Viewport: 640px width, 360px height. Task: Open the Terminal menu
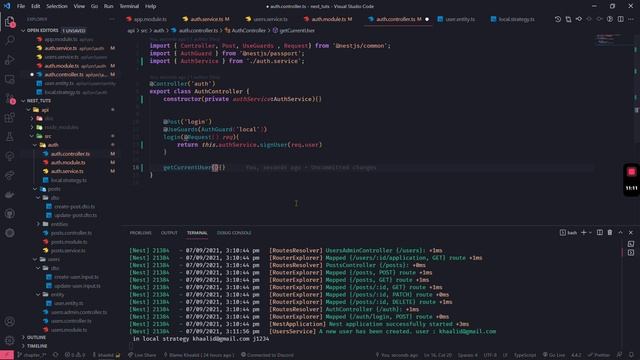point(129,6)
